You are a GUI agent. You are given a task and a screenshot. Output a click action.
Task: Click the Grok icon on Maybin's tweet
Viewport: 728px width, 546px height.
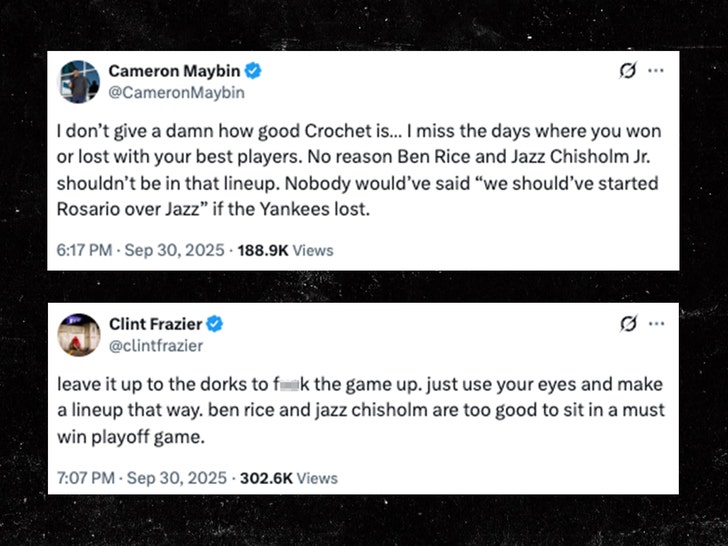[x=629, y=72]
